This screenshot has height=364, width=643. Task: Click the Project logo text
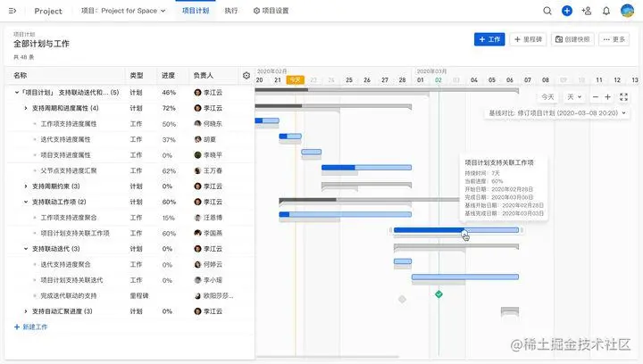pyautogui.click(x=48, y=11)
